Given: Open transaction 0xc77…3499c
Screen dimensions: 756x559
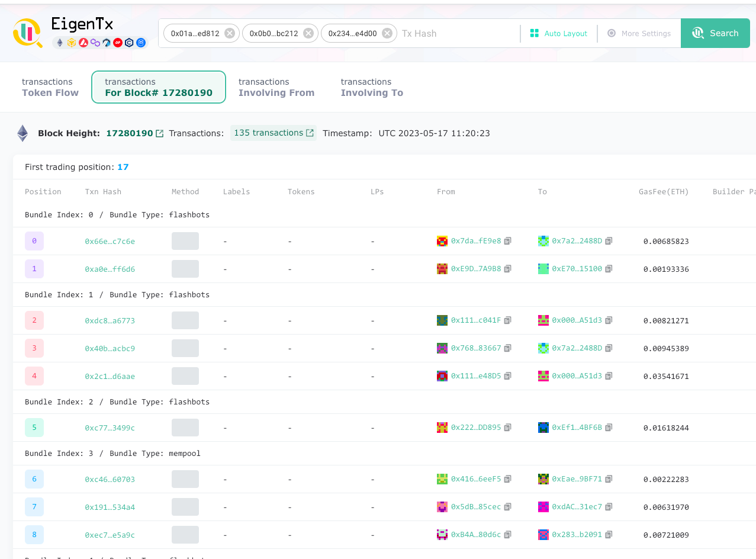Looking at the screenshot, I should (x=110, y=428).
